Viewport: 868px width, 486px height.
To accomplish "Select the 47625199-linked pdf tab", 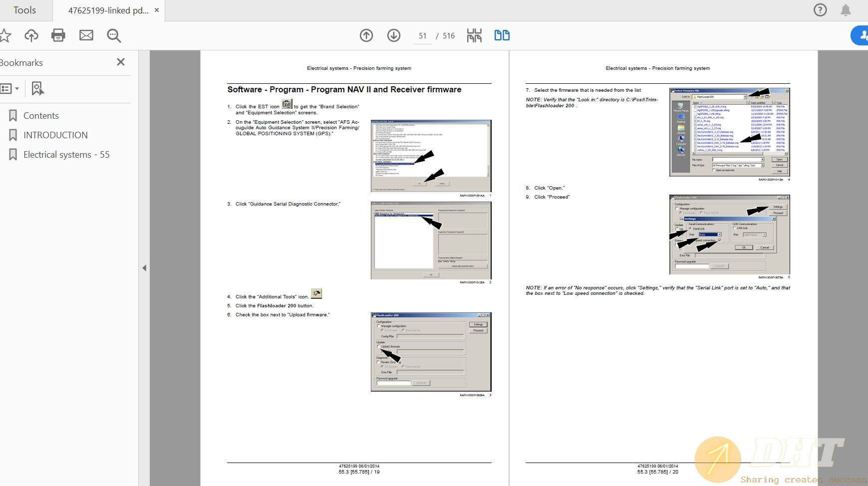I will coord(108,10).
